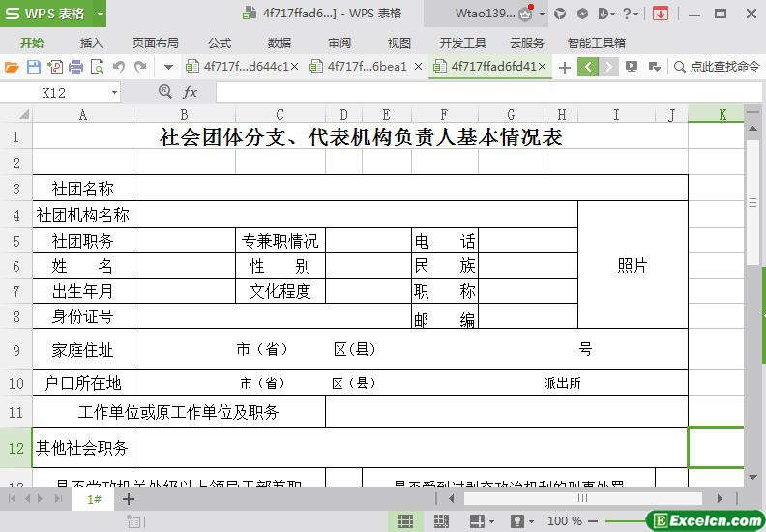Select the 其他社会职务 cell

pyautogui.click(x=82, y=448)
